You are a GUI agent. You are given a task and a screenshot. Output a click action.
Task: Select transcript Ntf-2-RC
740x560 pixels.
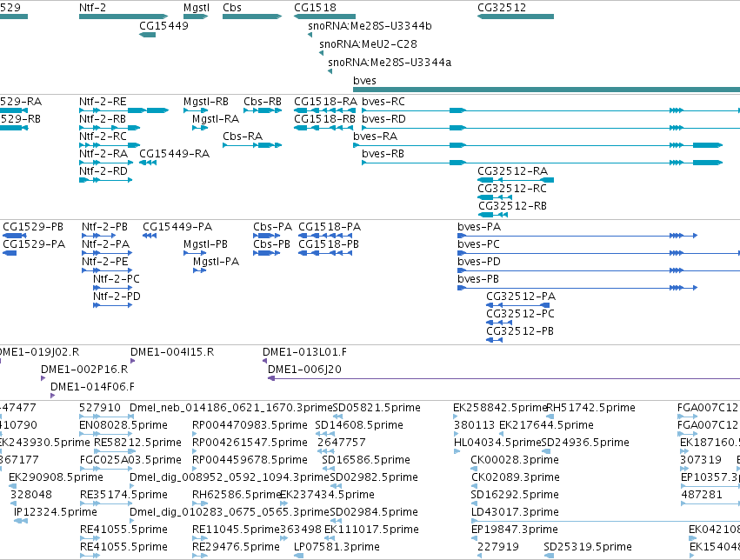(x=110, y=145)
